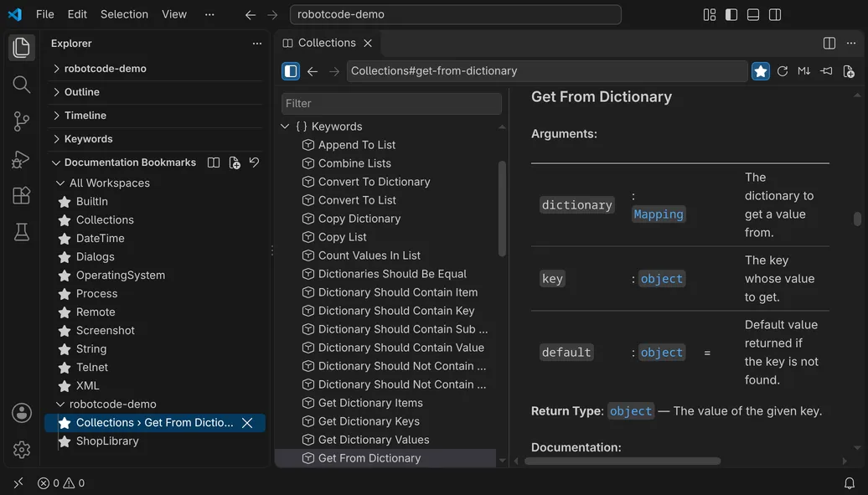Remove the Collections › Get From Dictionary bookmark
Screen dimensions: 868x495
pos(247,423)
